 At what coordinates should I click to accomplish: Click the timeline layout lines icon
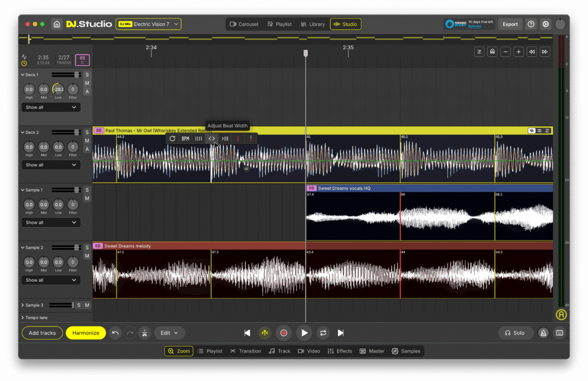pyautogui.click(x=479, y=52)
